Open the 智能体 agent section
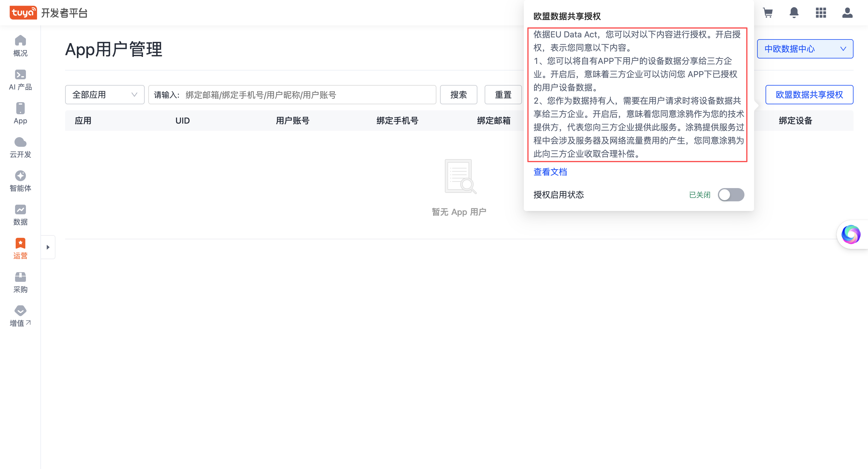The image size is (868, 469). pos(20,181)
